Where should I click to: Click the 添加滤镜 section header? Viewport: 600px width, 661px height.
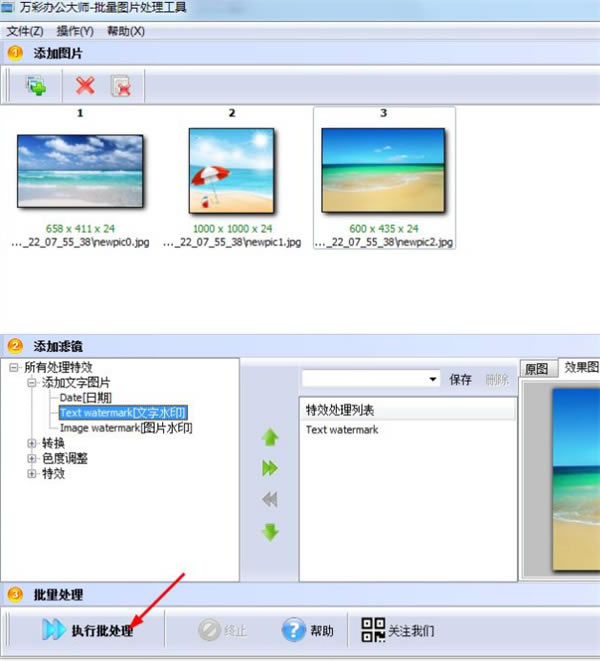coord(58,347)
